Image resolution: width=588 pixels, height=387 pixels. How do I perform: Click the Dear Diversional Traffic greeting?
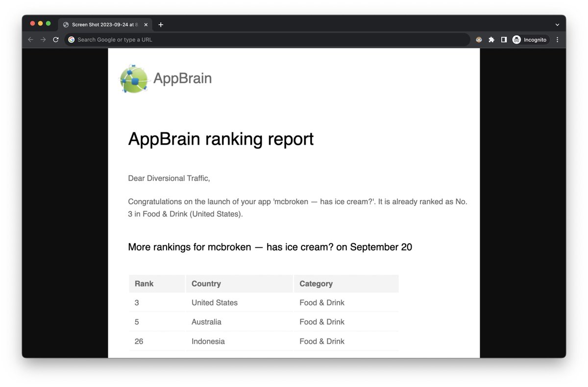(169, 178)
